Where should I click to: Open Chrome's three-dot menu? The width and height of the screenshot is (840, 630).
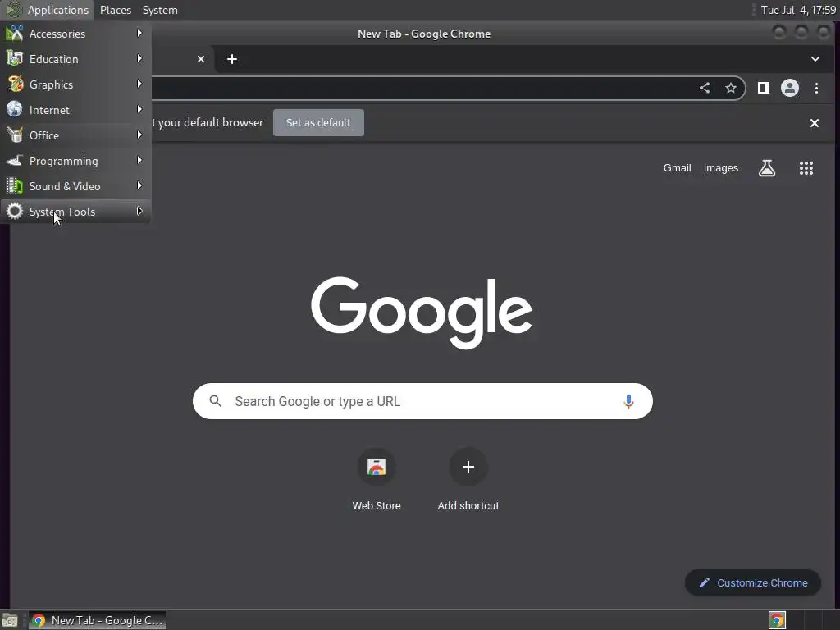[816, 88]
